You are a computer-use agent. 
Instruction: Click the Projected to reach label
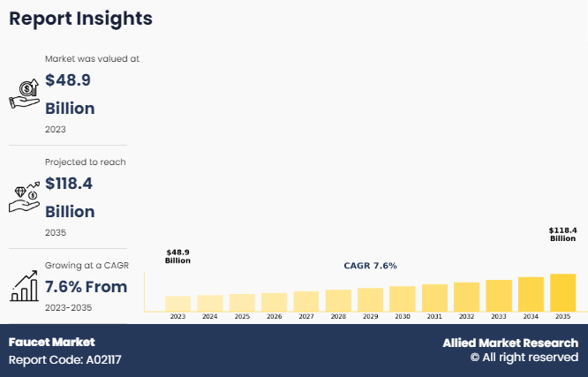[86, 162]
